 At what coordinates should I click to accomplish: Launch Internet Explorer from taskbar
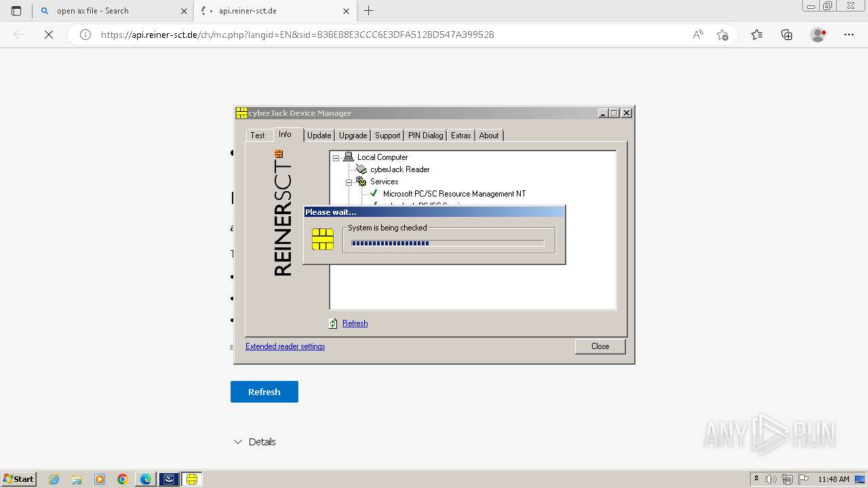54,479
